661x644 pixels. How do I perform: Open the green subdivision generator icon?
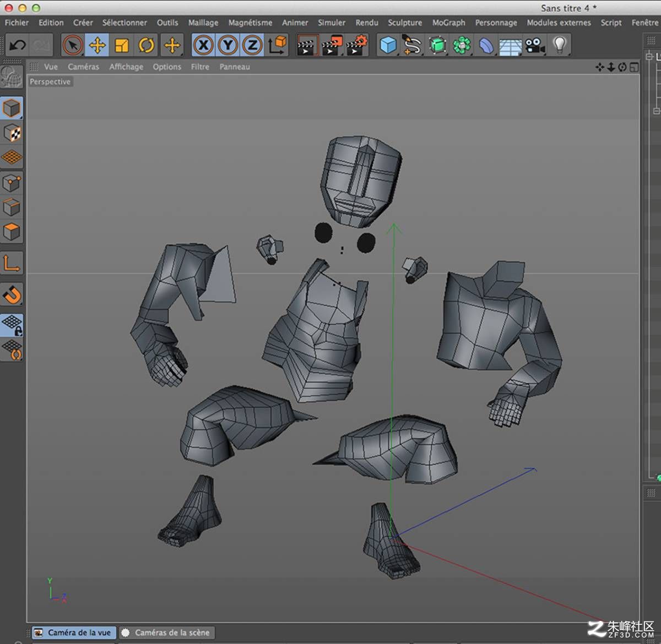[437, 45]
